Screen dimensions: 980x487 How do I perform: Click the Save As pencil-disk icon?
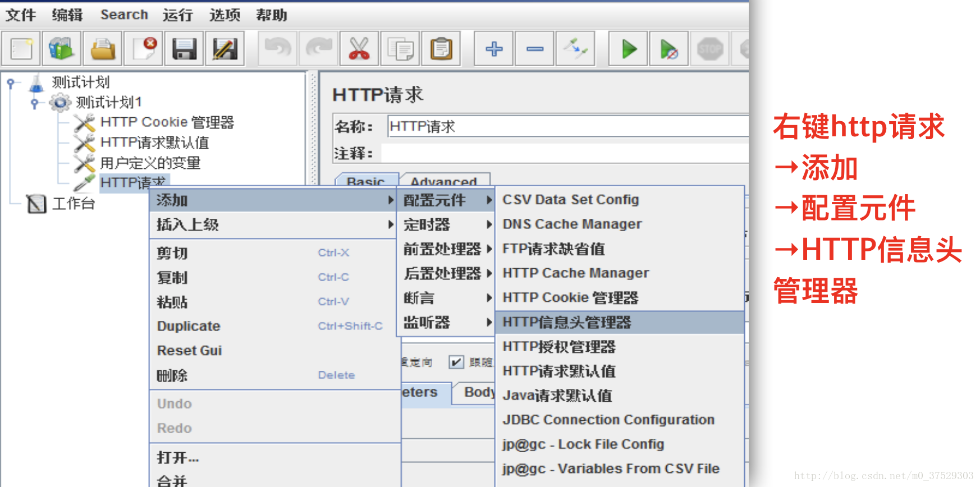tap(225, 49)
